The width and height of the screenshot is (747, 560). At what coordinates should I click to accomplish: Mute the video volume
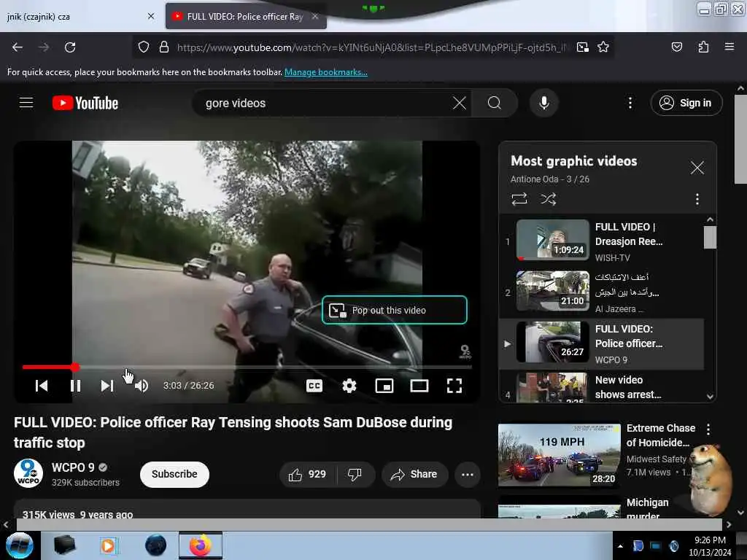point(142,386)
